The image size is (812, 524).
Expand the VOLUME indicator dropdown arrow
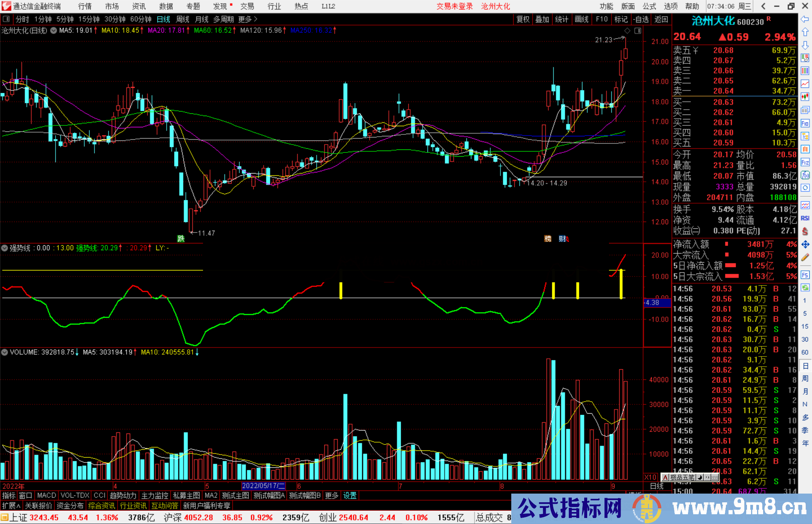click(5, 352)
